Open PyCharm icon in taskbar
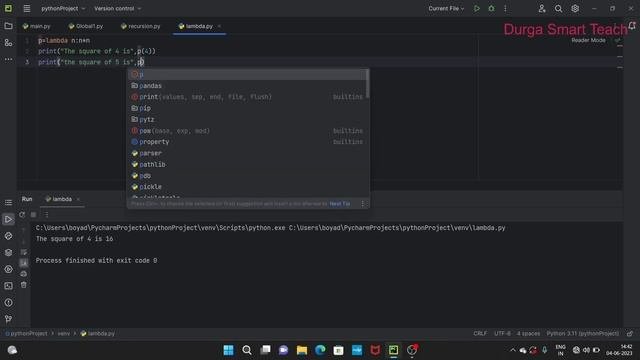The image size is (640, 360). (393, 350)
